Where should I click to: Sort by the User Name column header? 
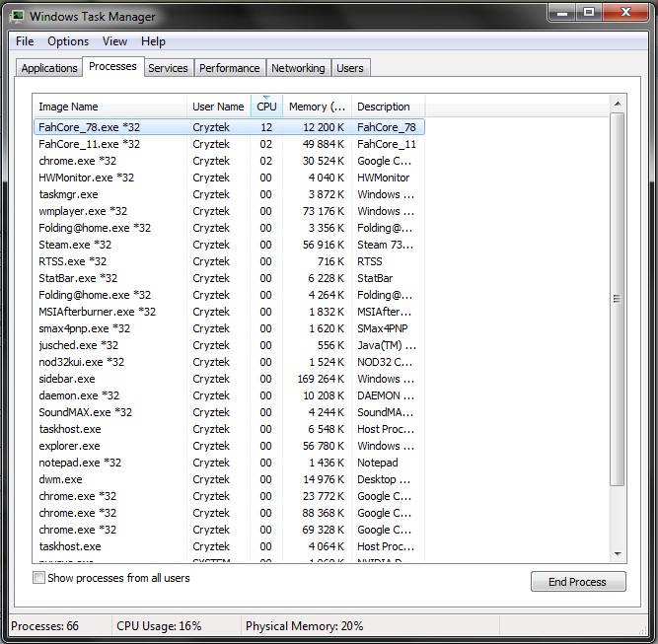(x=218, y=107)
